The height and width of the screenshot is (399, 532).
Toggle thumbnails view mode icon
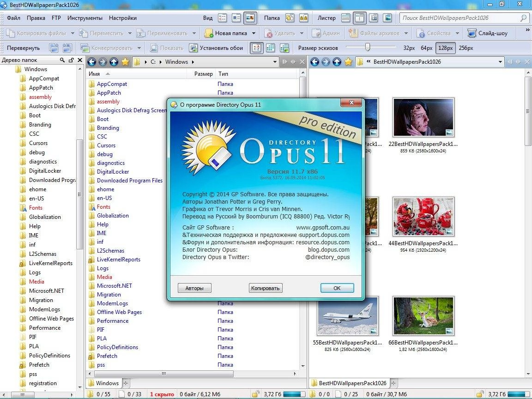click(x=250, y=18)
